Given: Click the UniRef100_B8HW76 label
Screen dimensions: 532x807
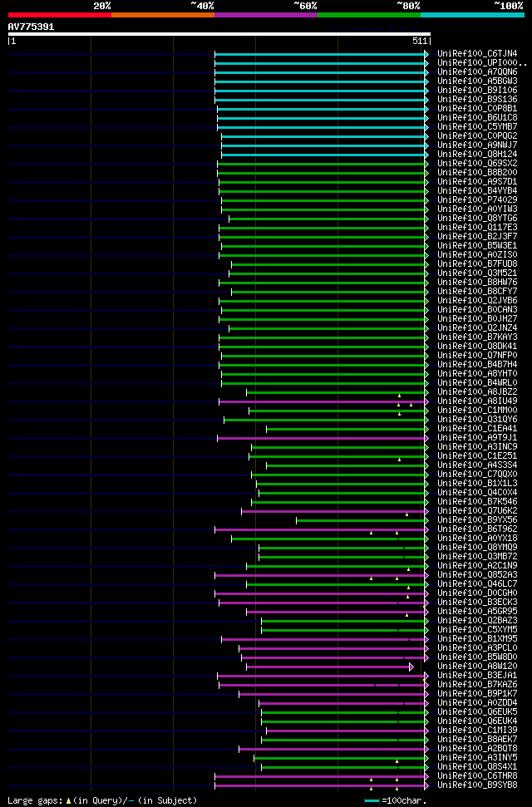Looking at the screenshot, I should tap(477, 283).
